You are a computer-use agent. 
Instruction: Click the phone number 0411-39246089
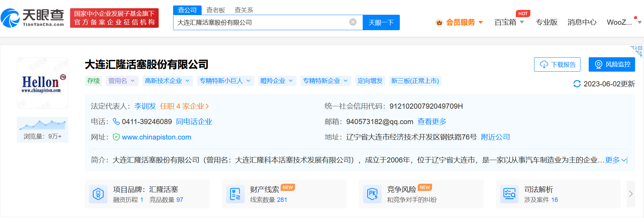click(147, 122)
